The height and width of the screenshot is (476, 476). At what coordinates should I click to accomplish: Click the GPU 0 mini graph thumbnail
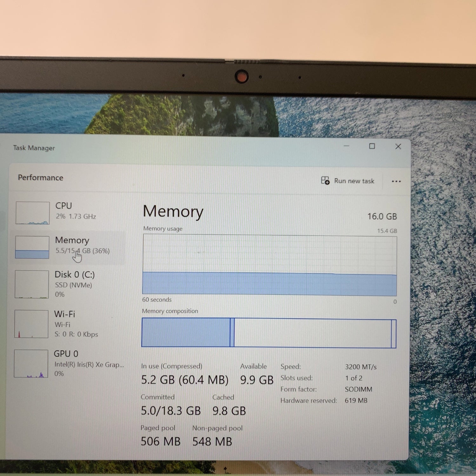pyautogui.click(x=31, y=364)
